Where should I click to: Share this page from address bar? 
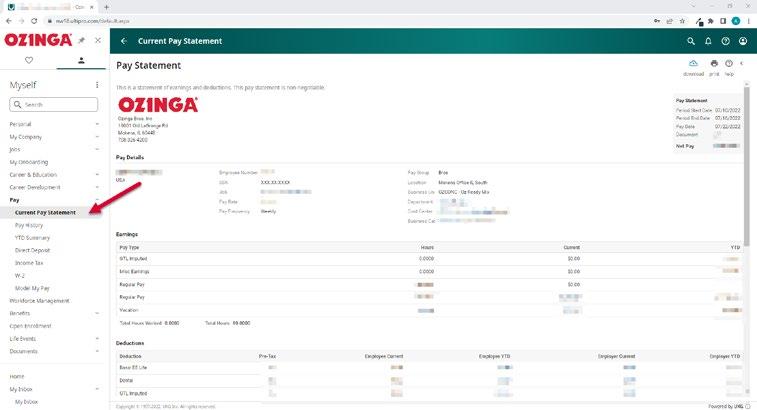click(670, 21)
